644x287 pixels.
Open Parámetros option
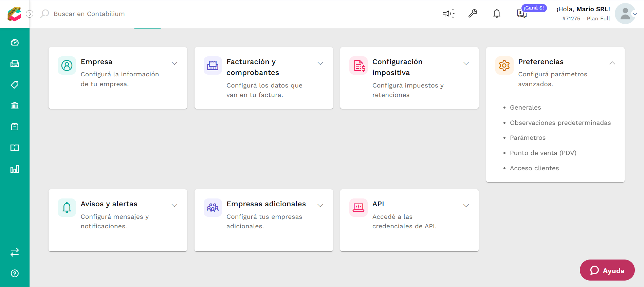(528, 138)
